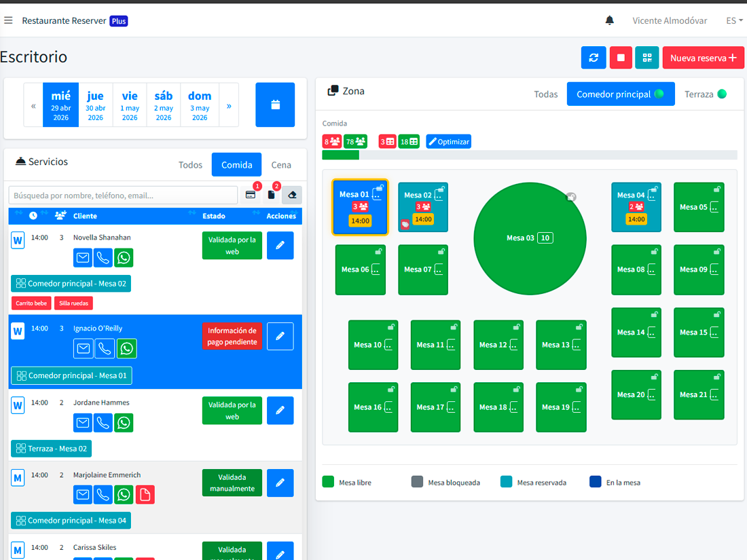Toggle lock icon on Mesa 05
Viewport: 747px width, 560px height.
[x=716, y=189]
